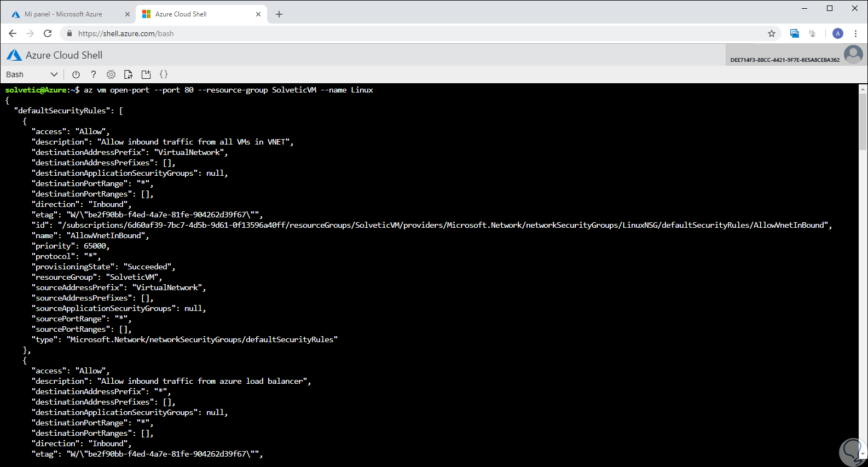
Task: Open the curly braces editor
Action: (164, 74)
